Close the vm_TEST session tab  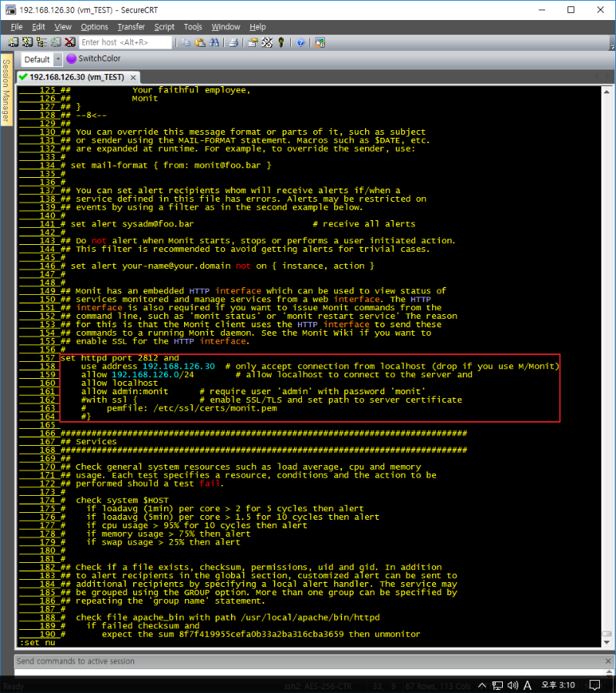click(x=132, y=77)
